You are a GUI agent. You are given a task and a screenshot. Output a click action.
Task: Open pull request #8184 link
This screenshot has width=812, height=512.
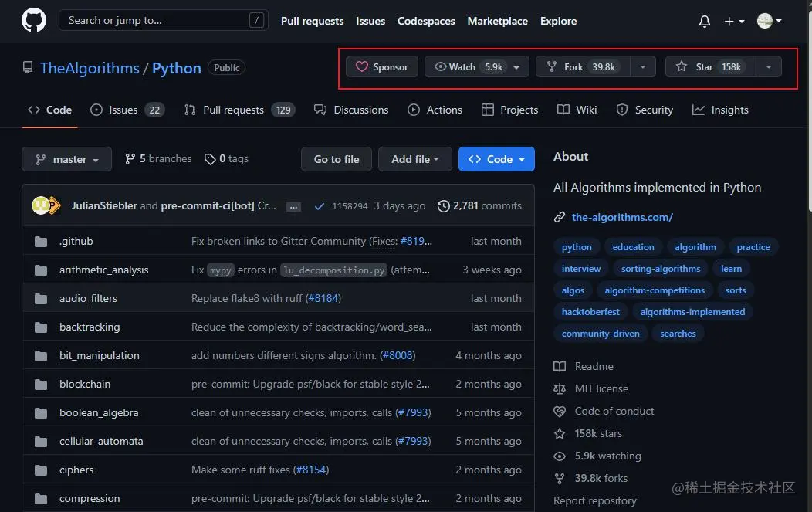[x=323, y=298]
